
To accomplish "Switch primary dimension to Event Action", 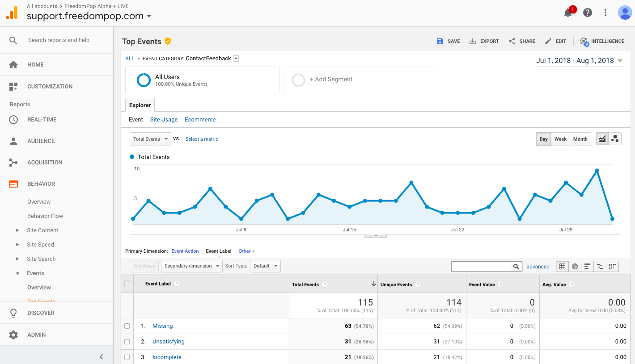I will [x=185, y=251].
